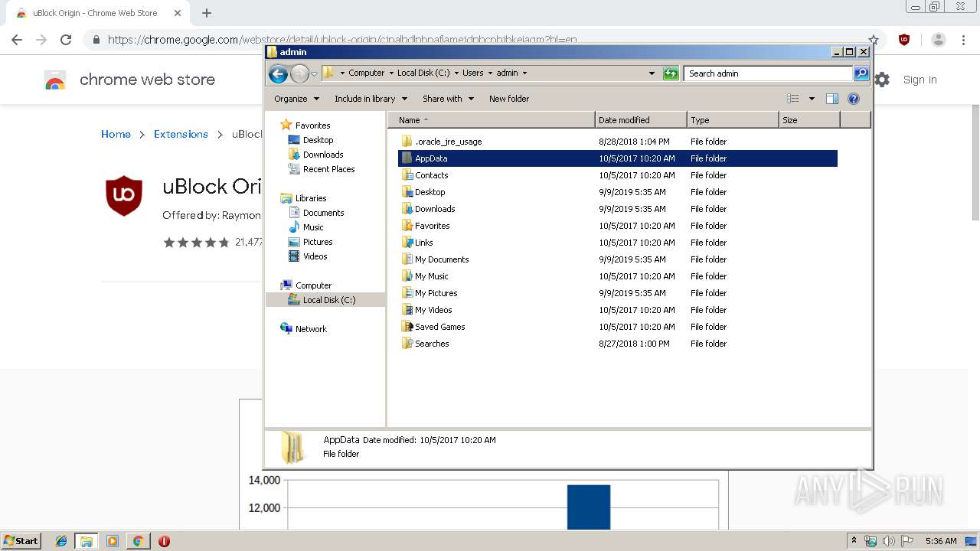980x551 pixels.
Task: Select the AppData folder row
Action: pos(618,158)
